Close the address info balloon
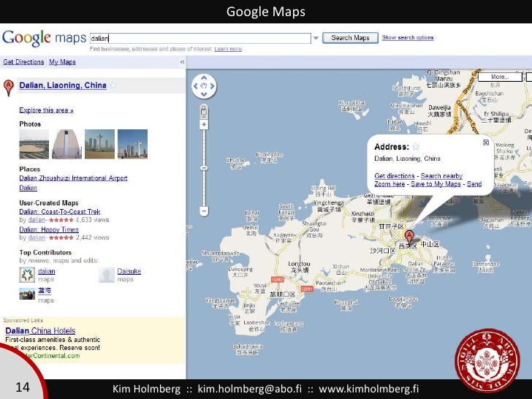 (486, 144)
